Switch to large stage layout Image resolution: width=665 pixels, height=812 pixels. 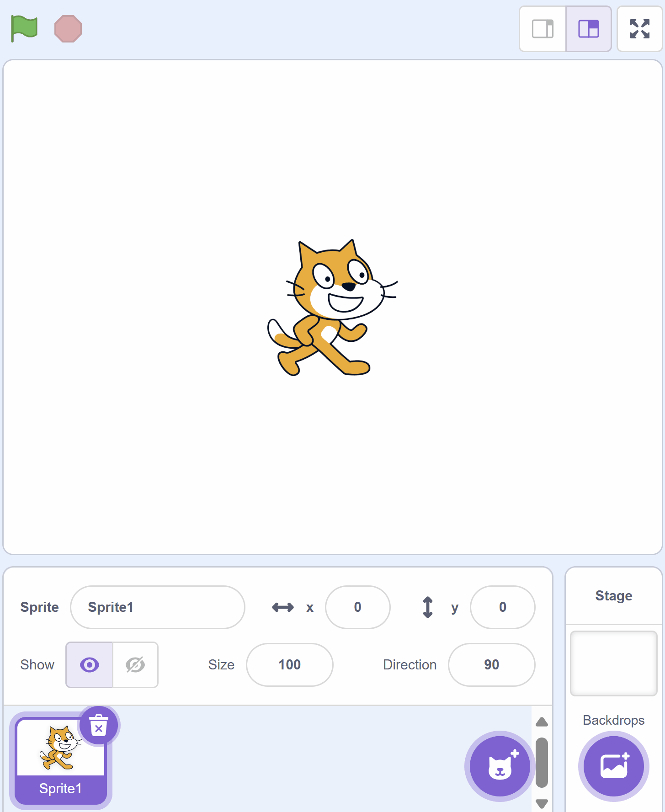(588, 29)
